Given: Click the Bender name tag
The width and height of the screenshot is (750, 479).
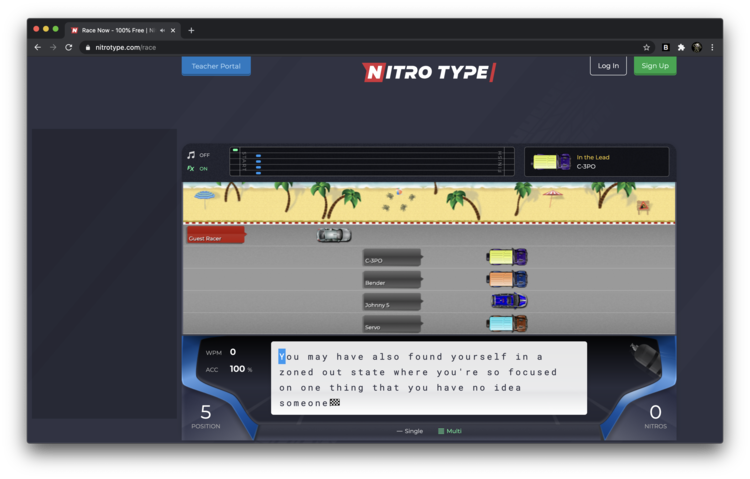Looking at the screenshot, I should (x=392, y=279).
